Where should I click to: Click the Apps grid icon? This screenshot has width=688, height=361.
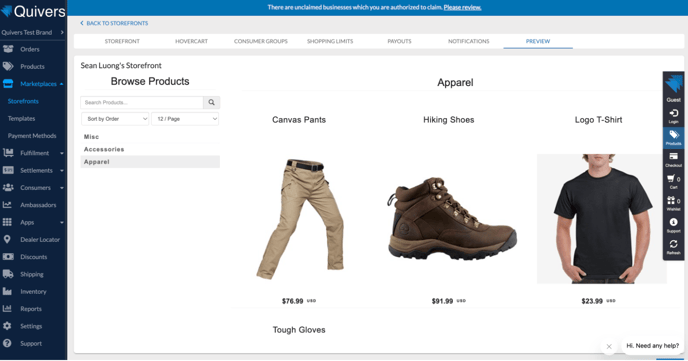[x=7, y=222]
